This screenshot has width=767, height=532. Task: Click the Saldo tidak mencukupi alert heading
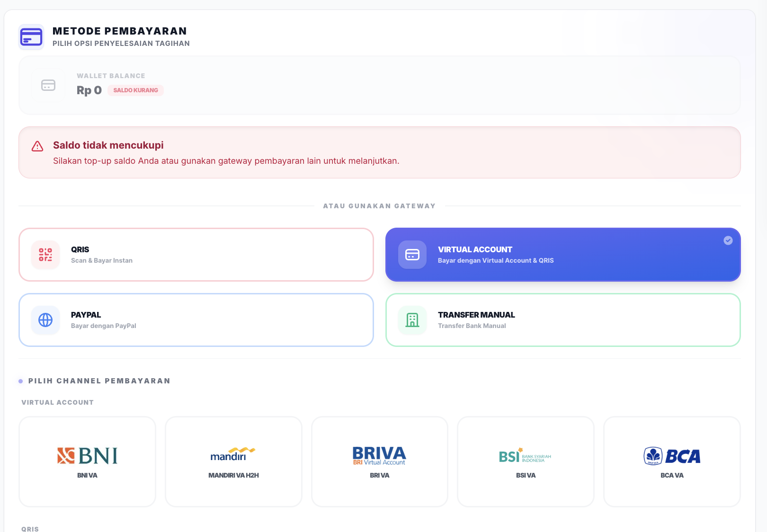pyautogui.click(x=108, y=145)
